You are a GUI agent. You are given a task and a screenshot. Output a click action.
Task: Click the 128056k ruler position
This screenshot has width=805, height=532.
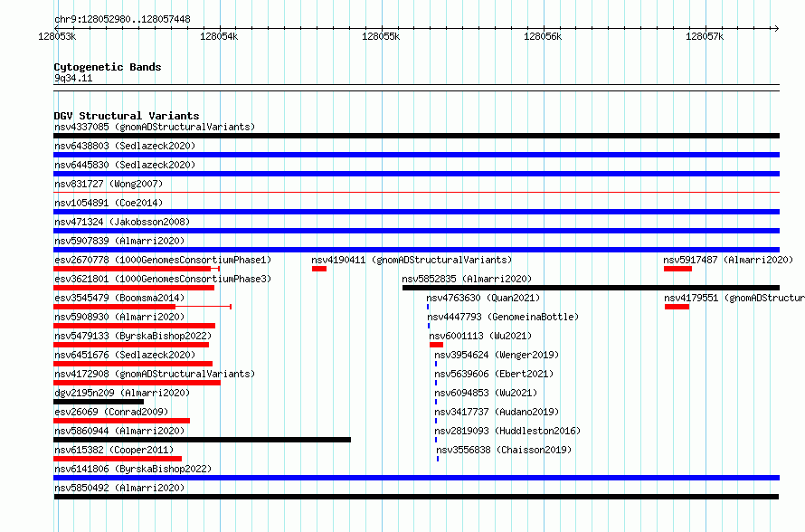(x=543, y=36)
